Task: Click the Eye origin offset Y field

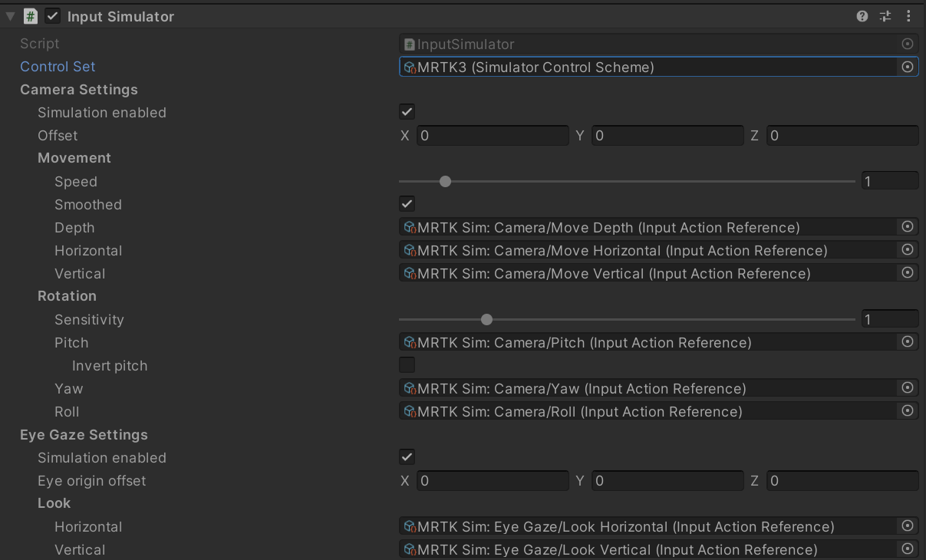Action: tap(667, 481)
